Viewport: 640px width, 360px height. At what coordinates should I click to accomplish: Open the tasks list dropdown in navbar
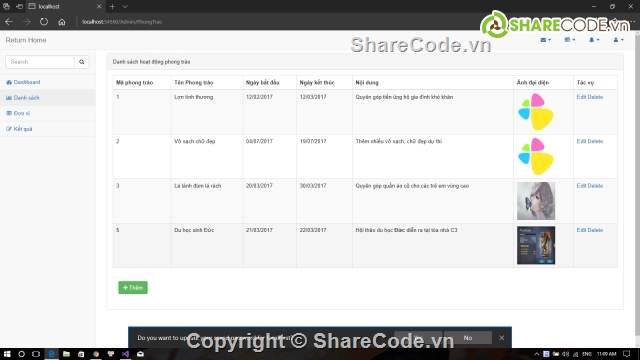coord(570,40)
